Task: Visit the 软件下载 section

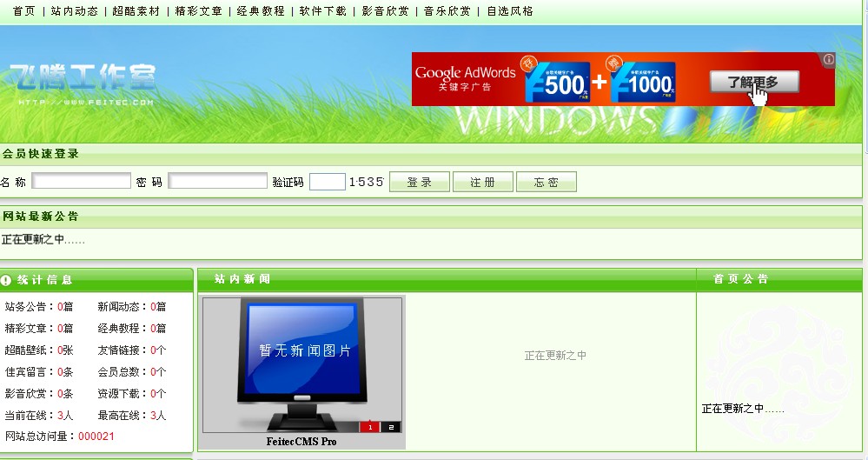Action: 322,11
